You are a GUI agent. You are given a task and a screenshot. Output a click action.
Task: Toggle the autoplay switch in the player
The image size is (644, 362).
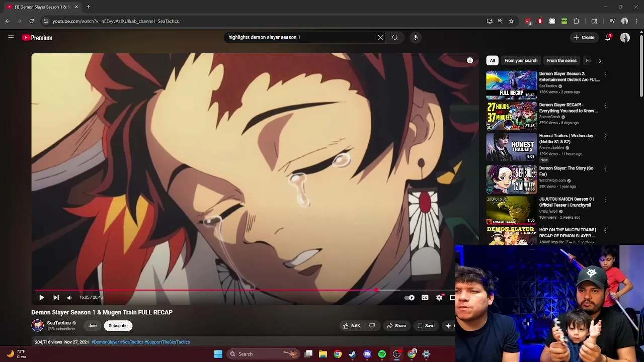coord(410,298)
